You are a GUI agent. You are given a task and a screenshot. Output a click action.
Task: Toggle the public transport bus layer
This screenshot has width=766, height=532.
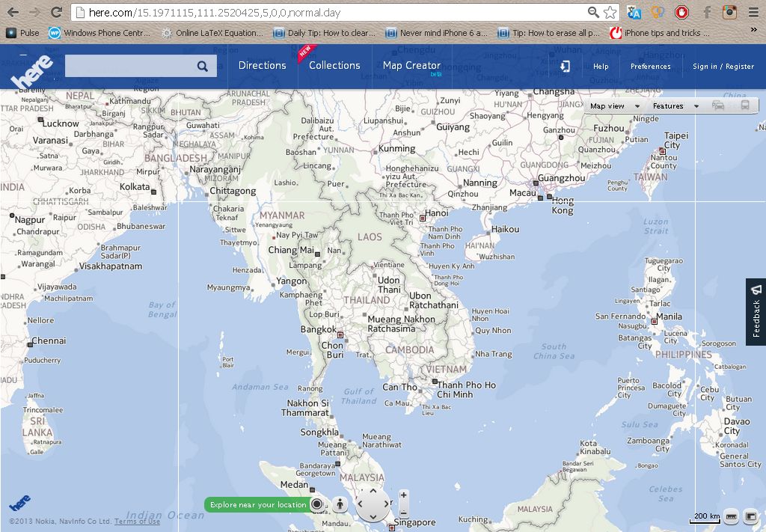pyautogui.click(x=745, y=106)
